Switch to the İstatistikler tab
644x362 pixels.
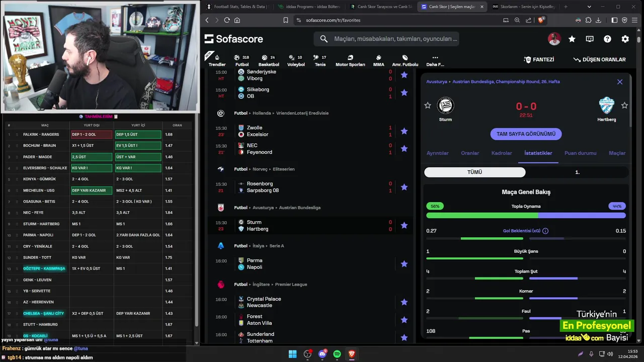coord(538,153)
